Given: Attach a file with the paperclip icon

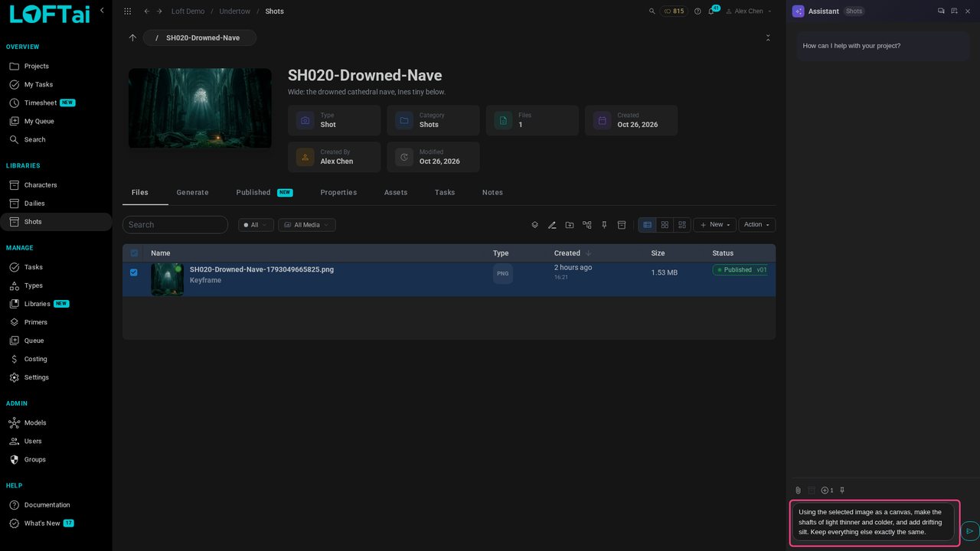Looking at the screenshot, I should click(x=798, y=491).
